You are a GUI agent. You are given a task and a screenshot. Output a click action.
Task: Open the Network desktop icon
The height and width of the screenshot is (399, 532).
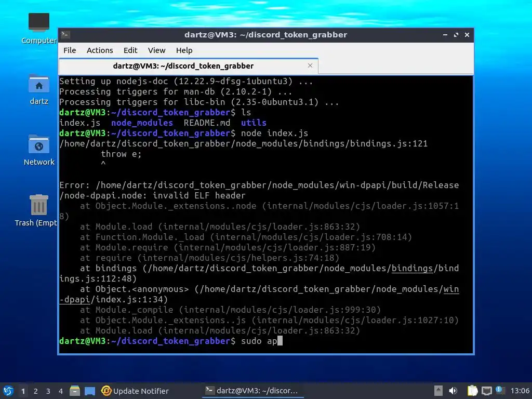point(38,150)
